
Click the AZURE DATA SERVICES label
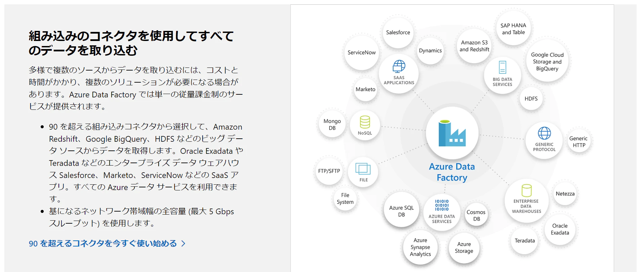click(442, 219)
